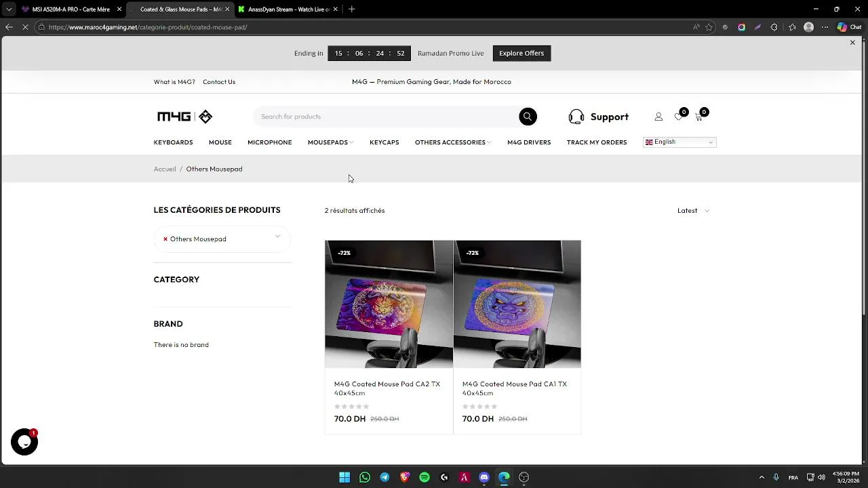
Task: Open the user account icon
Action: tap(658, 117)
